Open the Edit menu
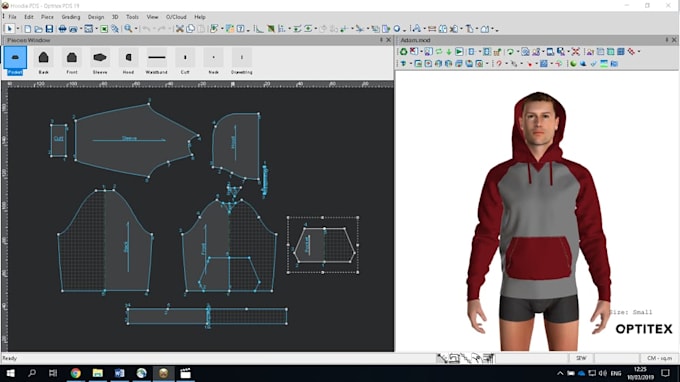Image resolution: width=680 pixels, height=382 pixels. [x=29, y=17]
